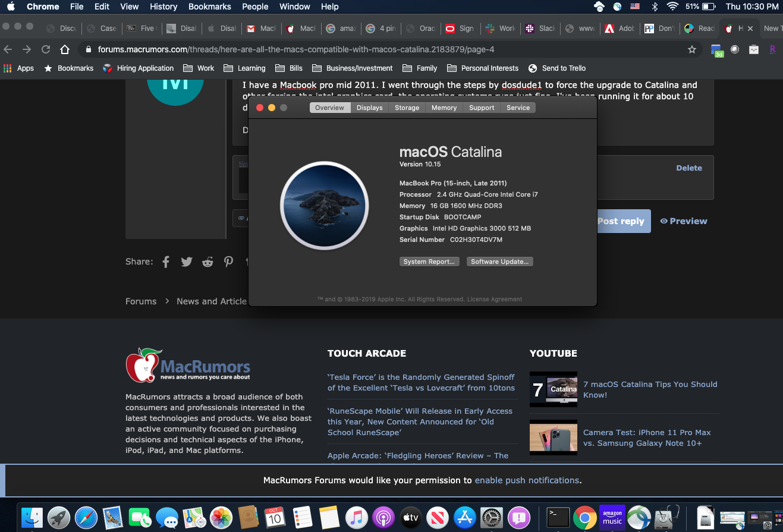Image resolution: width=783 pixels, height=532 pixels.
Task: Open Notes app in the dock
Action: pyautogui.click(x=329, y=518)
